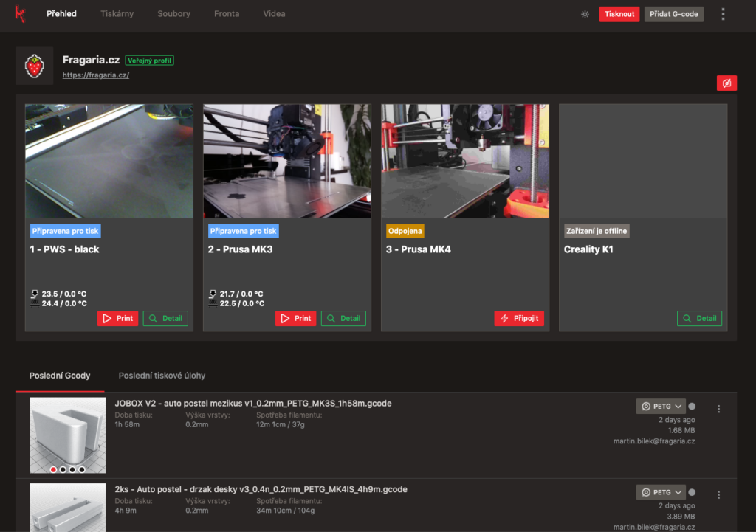Viewport: 756px width, 532px height.
Task: Open the https://fragaria.cz/ link
Action: [x=96, y=75]
